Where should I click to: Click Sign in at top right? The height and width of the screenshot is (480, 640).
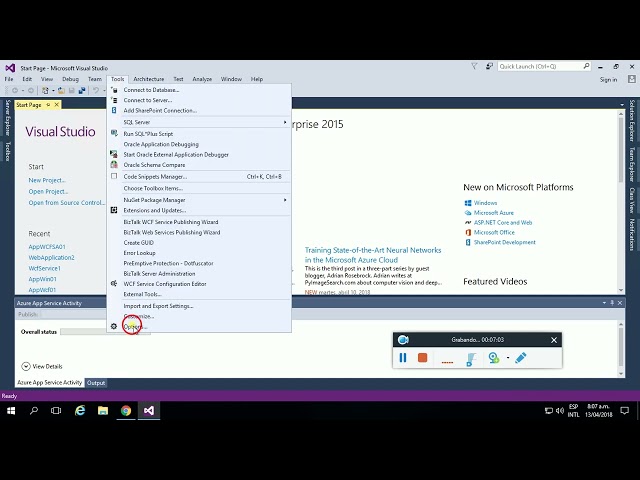click(x=608, y=80)
